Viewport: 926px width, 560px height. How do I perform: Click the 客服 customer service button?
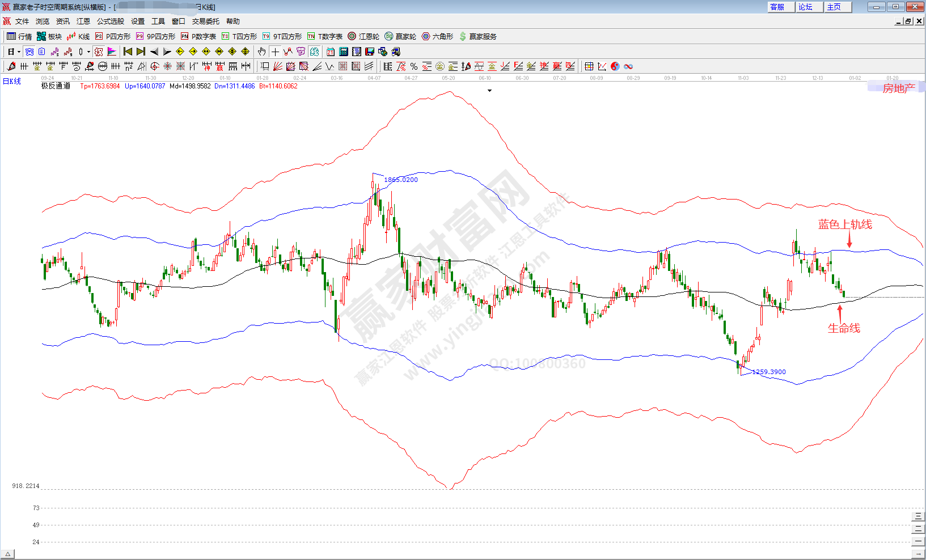[x=777, y=7]
